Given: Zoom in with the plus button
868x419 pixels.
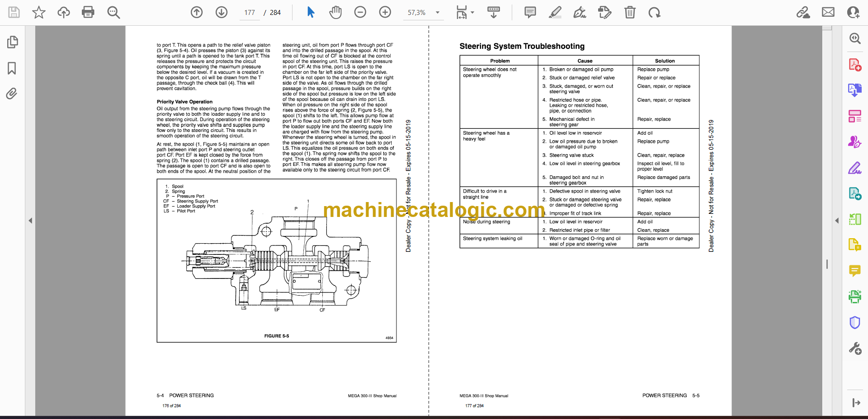Looking at the screenshot, I should point(385,12).
